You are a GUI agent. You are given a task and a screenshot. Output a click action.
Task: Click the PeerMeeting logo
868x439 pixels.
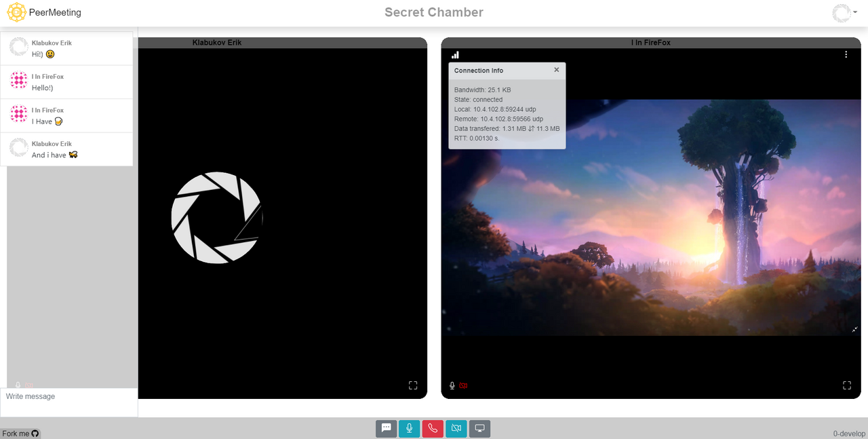click(16, 12)
